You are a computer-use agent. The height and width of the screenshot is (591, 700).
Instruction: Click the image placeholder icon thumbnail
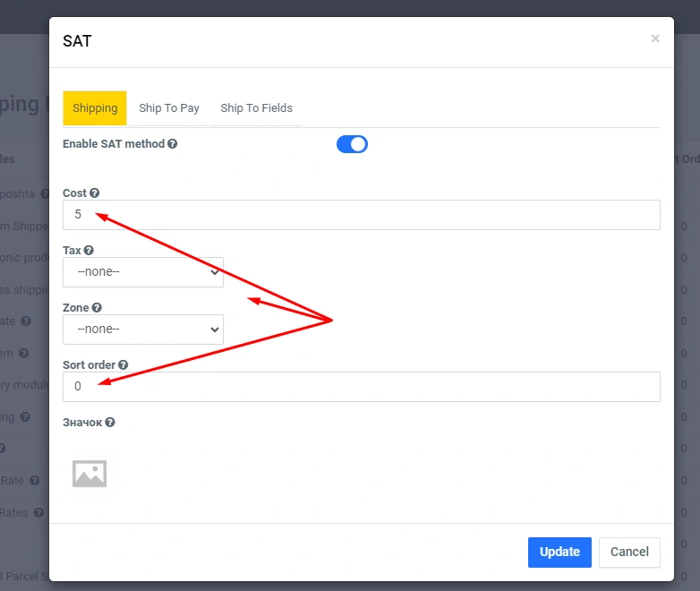coord(90,474)
